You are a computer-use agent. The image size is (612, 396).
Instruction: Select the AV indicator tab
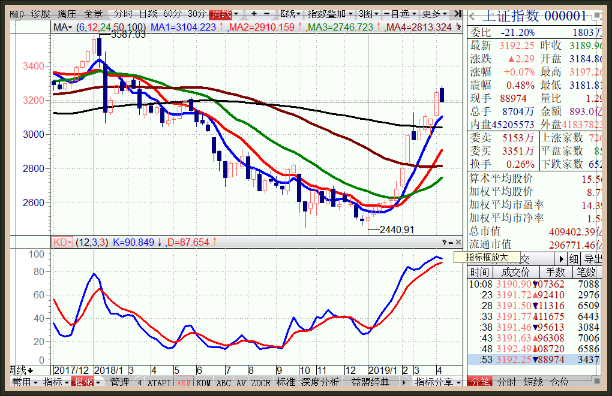241,383
